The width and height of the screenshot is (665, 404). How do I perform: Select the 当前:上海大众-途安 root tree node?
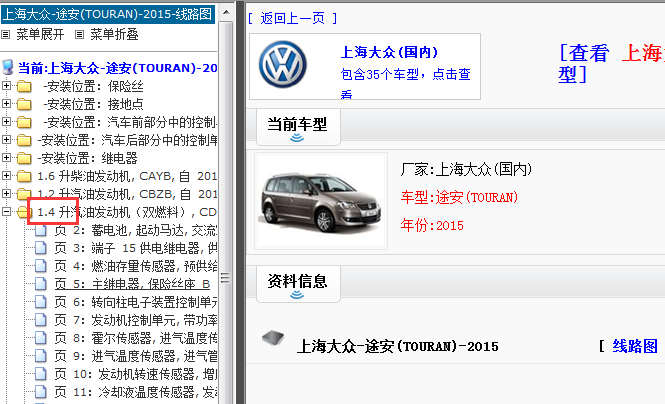(x=117, y=68)
